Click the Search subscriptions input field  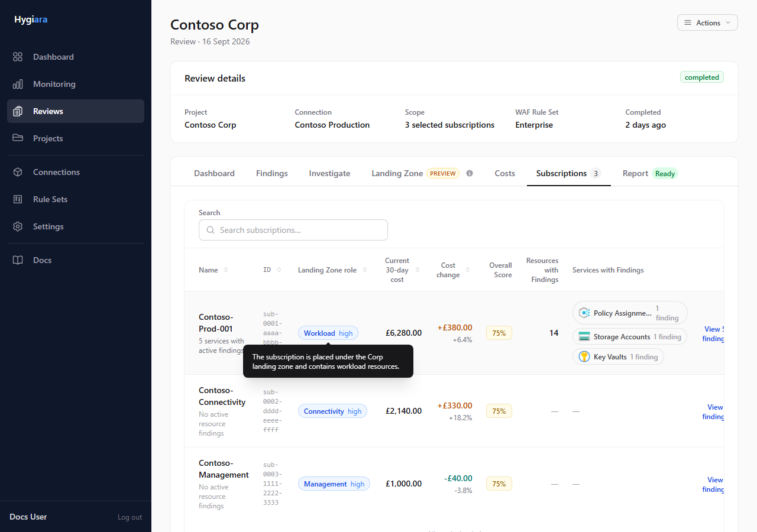click(x=293, y=230)
